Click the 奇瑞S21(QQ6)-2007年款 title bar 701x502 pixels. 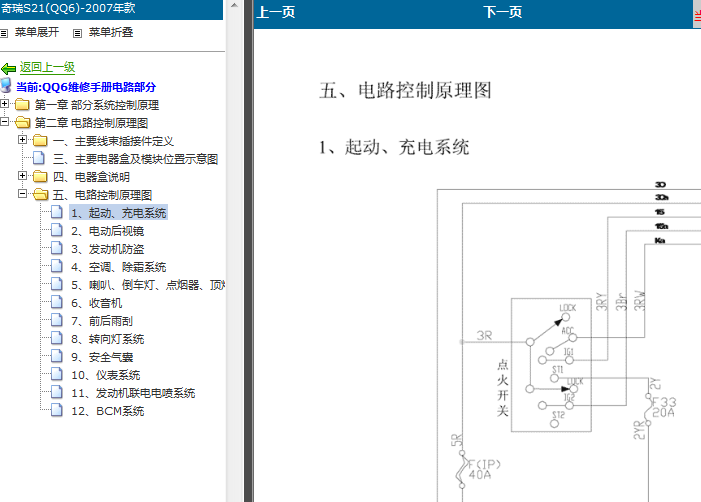pos(111,9)
